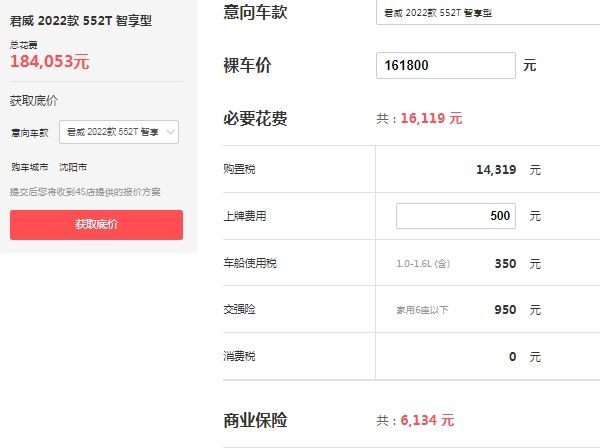Click the 上牌费用 input field showing 500
600x448 pixels.
pyautogui.click(x=455, y=215)
